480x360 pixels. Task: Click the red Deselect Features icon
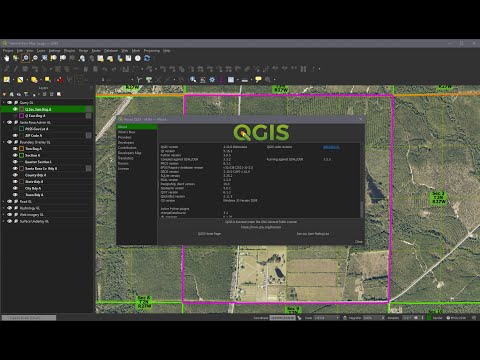[60, 80]
